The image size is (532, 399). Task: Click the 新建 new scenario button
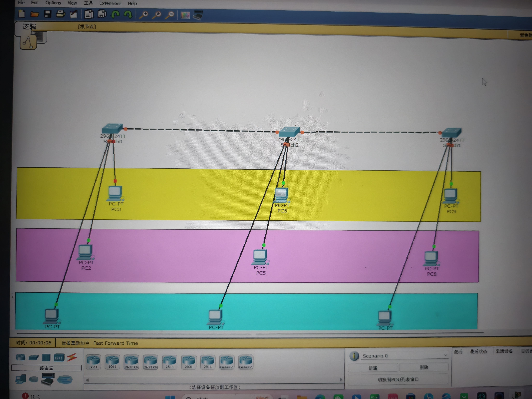[x=373, y=368]
